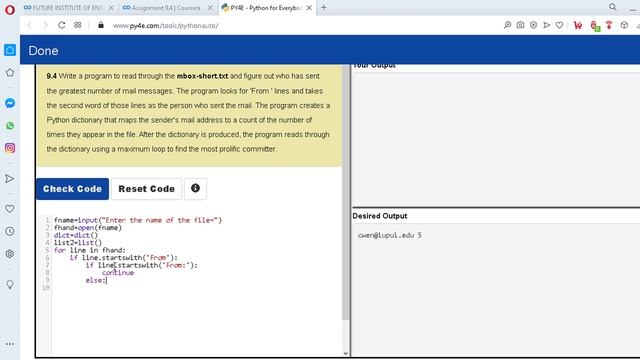
Task: Click the cwen@iupui.edu 5 output text
Action: [x=389, y=235]
